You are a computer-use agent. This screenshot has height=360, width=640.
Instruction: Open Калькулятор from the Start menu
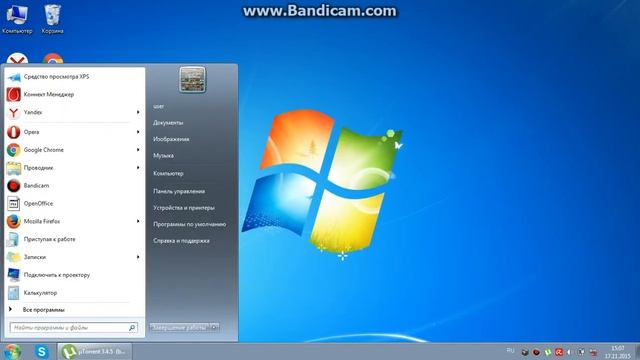point(74,293)
